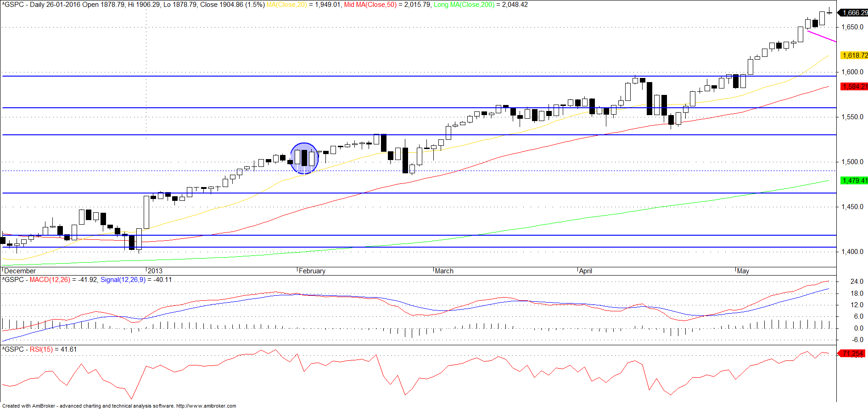Image resolution: width=868 pixels, height=409 pixels.
Task: Select the December label on the time axis
Action: point(20,271)
